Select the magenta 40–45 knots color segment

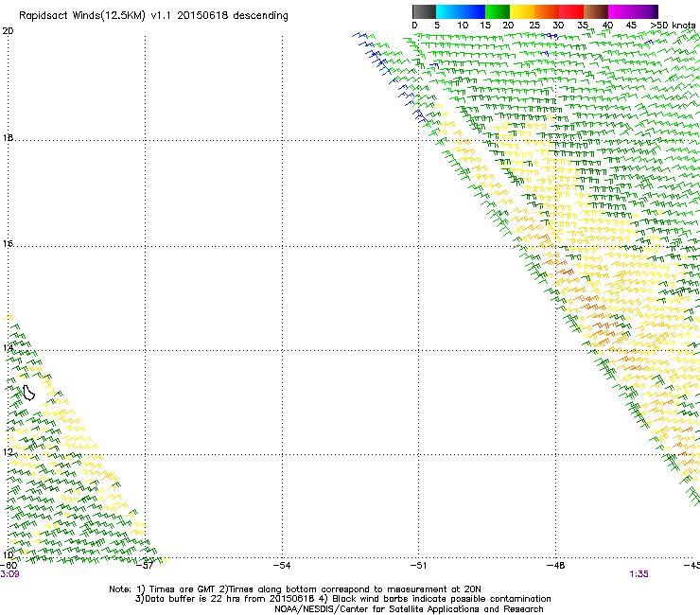(621, 11)
